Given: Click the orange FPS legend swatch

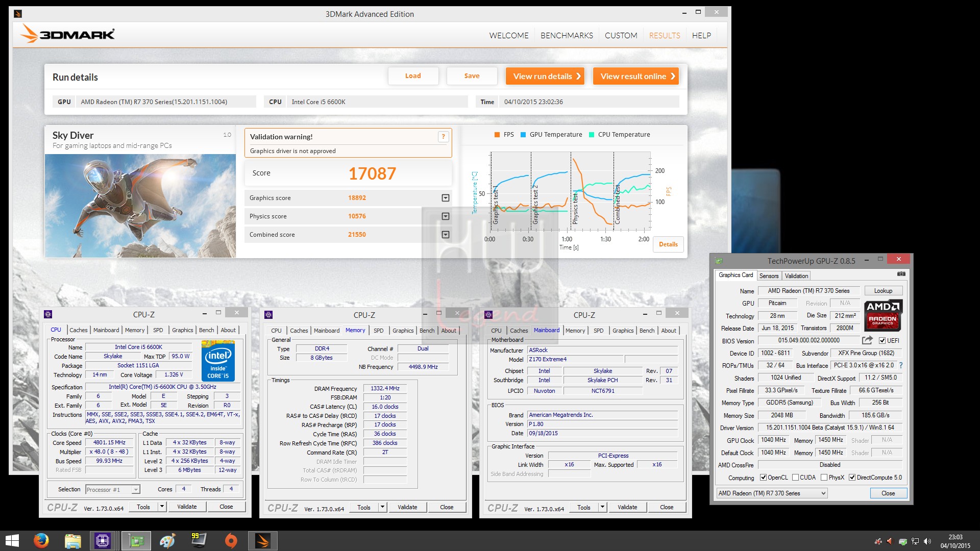Looking at the screenshot, I should click(497, 135).
